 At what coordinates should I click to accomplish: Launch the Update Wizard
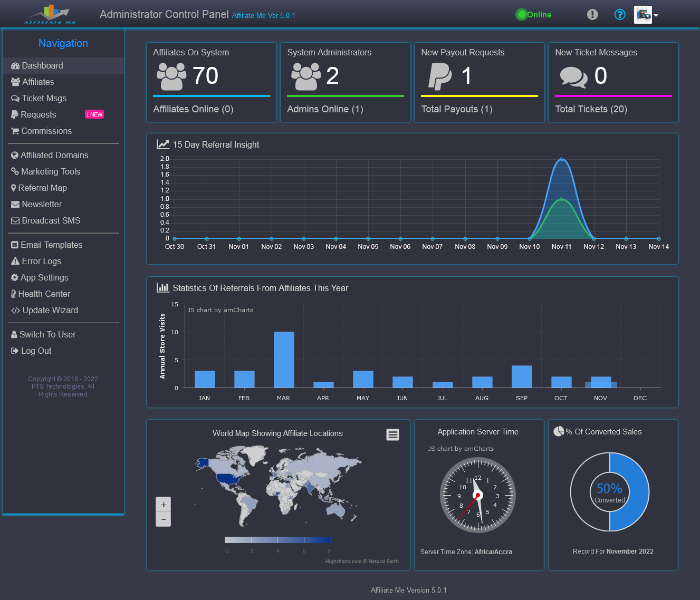click(x=50, y=310)
